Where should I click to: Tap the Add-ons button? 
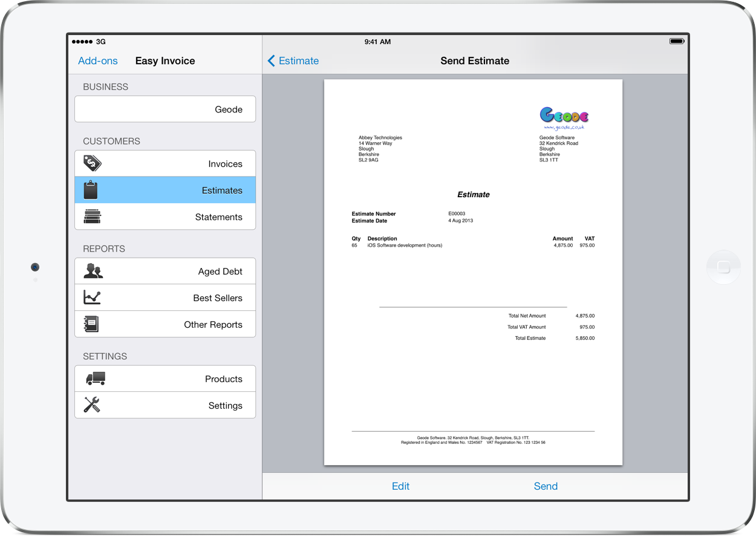(98, 60)
